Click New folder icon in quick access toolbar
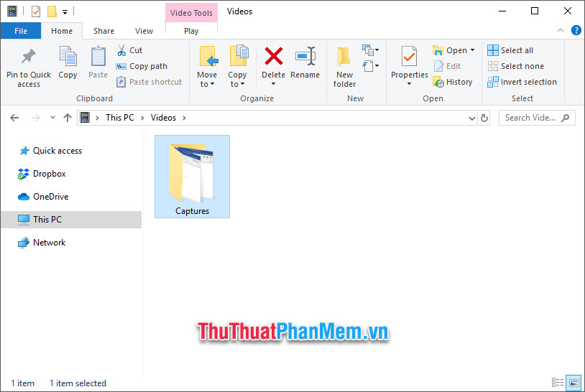The height and width of the screenshot is (392, 585). pyautogui.click(x=52, y=11)
